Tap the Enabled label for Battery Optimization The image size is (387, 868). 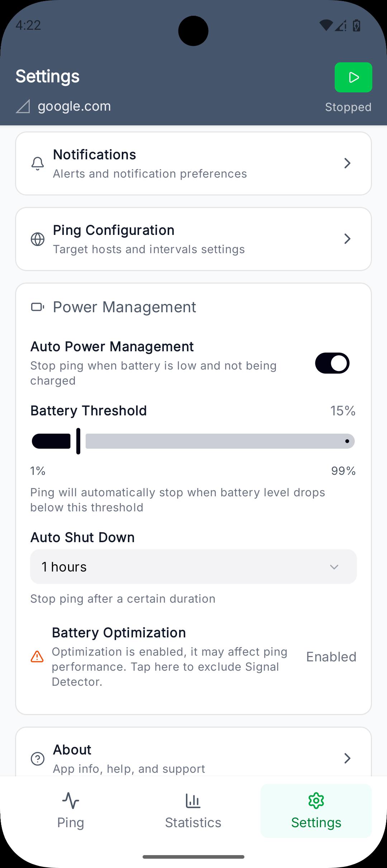coord(331,657)
